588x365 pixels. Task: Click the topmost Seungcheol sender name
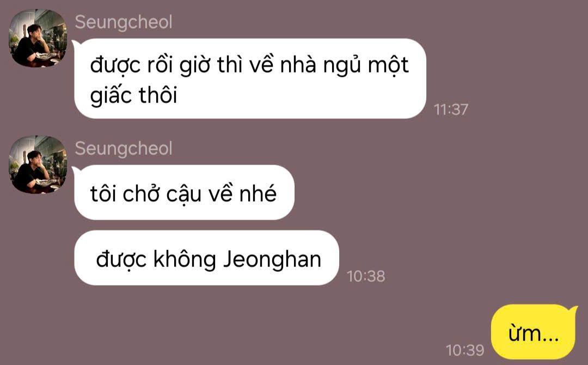[124, 22]
